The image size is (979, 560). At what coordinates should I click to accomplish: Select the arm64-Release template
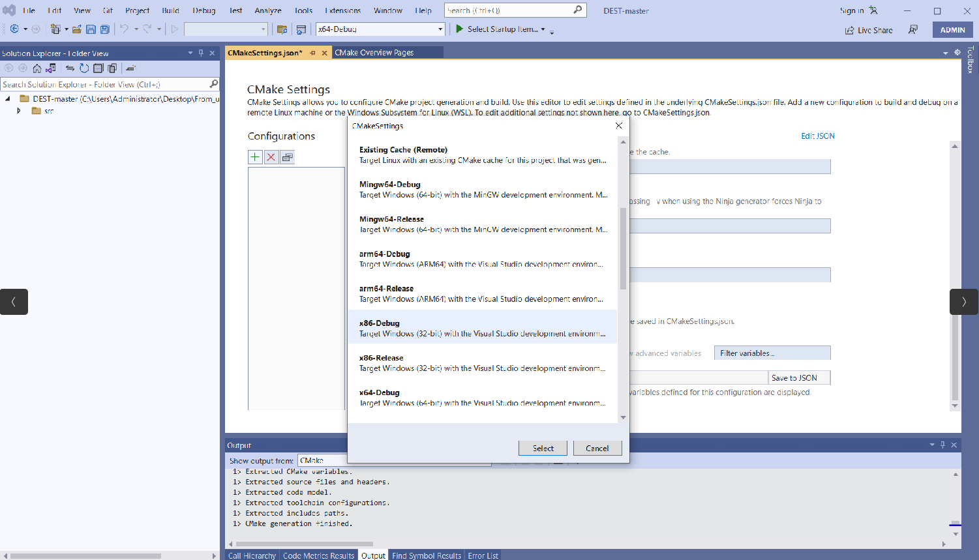pyautogui.click(x=483, y=293)
